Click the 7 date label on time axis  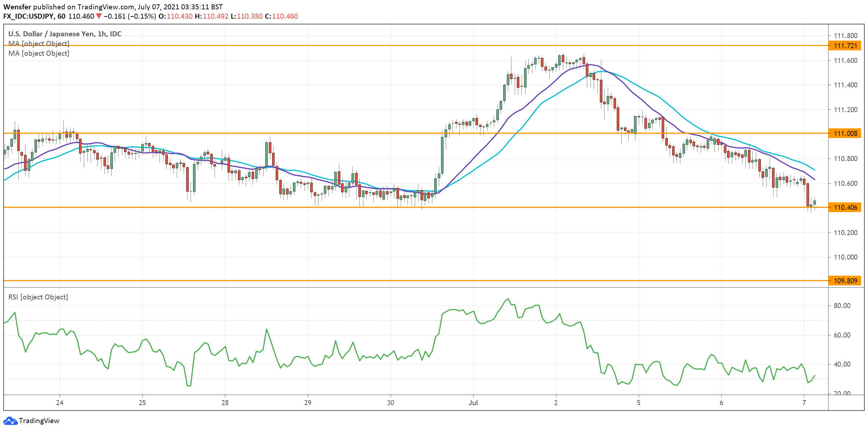804,403
